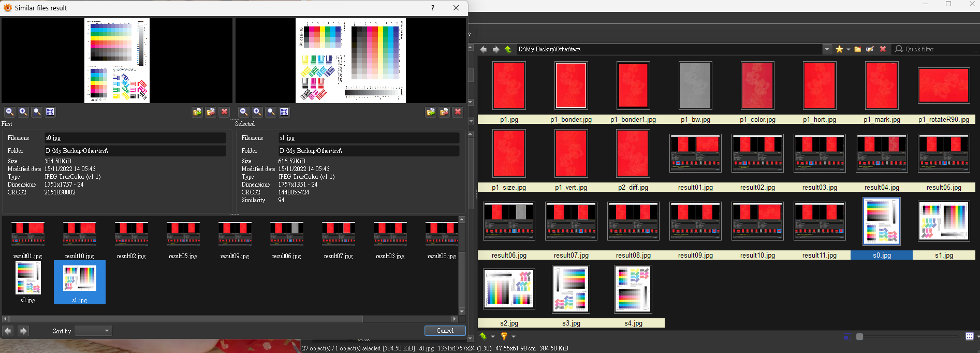Viewport: 980px width, 353px height.
Task: Click the rename icon in browser toolbar
Action: point(870,49)
